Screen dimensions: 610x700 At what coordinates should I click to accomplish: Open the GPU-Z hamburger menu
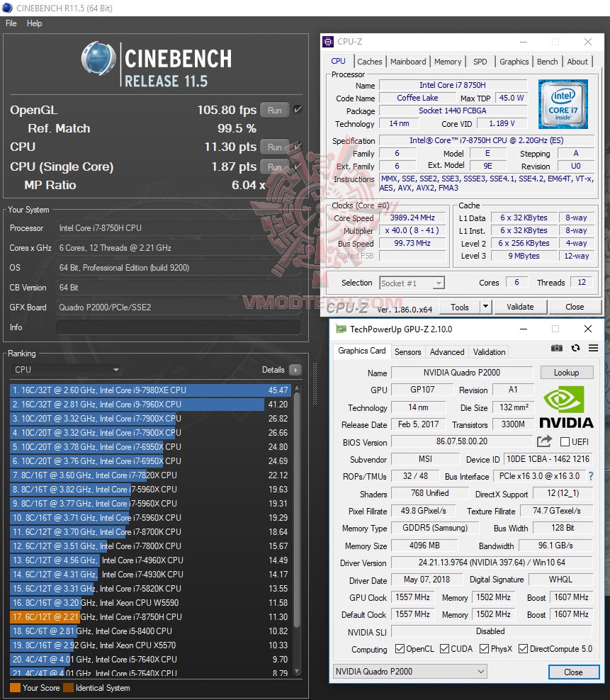[594, 348]
